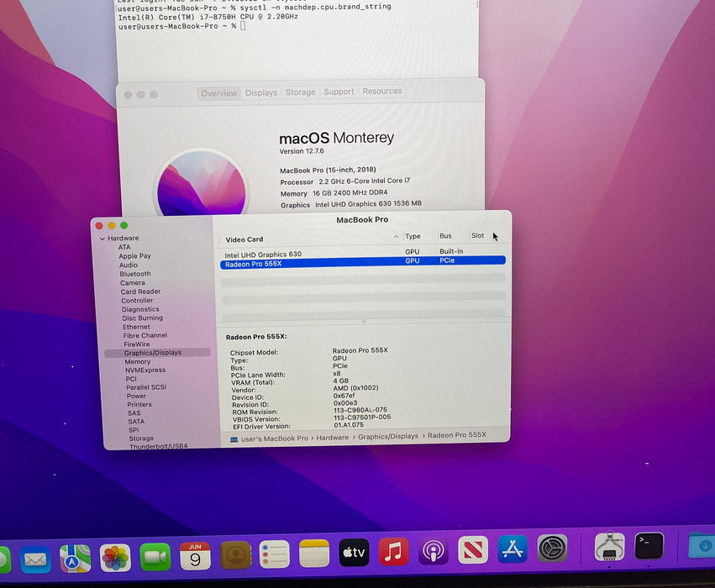Screen dimensions: 715x588
Task: Open Terminal from the dock
Action: click(x=649, y=545)
